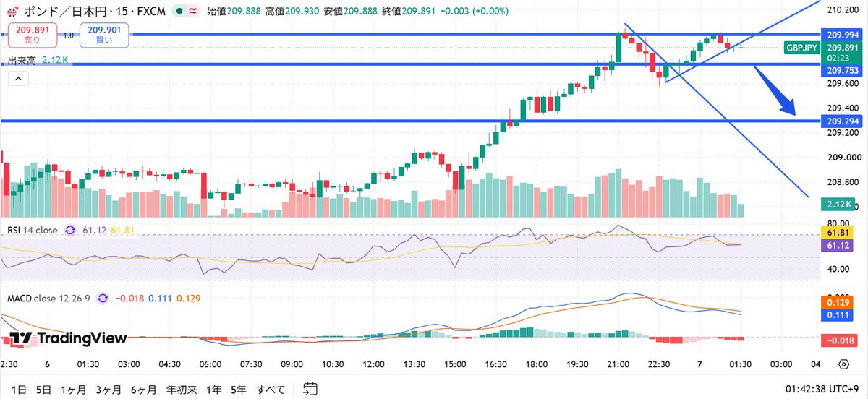Click the 終値209.891 close value
Screen dimensions: 868x399
(410, 12)
